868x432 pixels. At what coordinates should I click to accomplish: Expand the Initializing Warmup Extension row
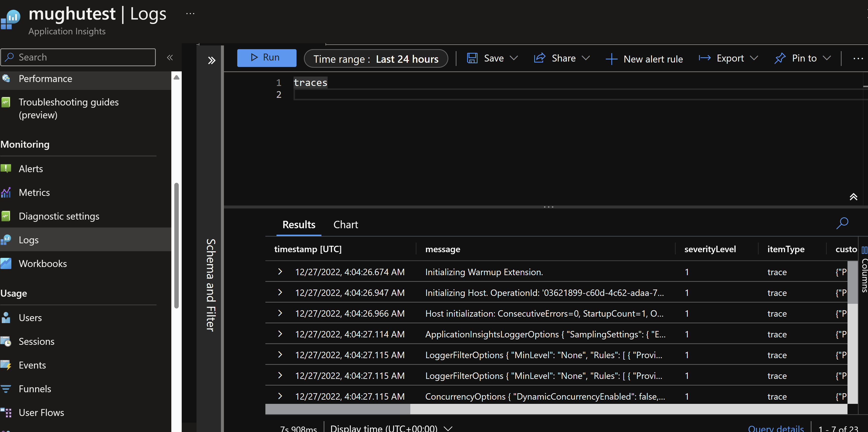(280, 272)
